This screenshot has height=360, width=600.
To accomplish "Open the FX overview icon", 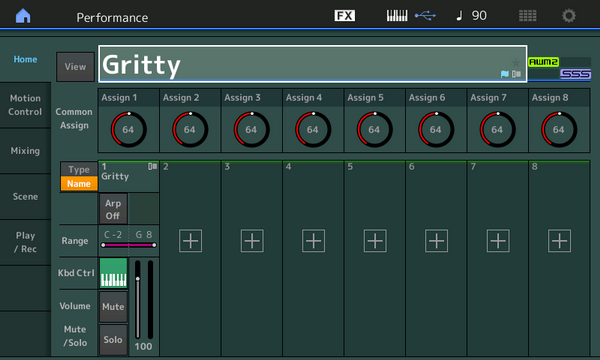I will tap(344, 16).
